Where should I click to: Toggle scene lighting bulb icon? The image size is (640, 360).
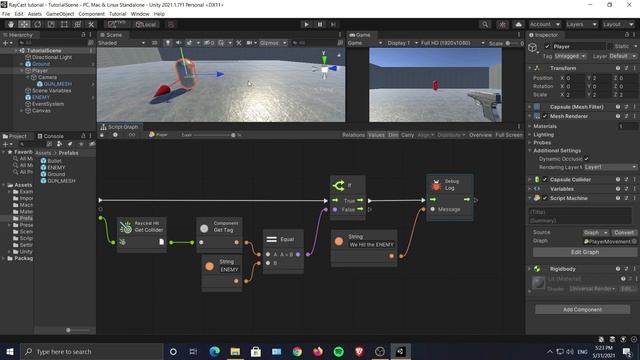point(168,43)
